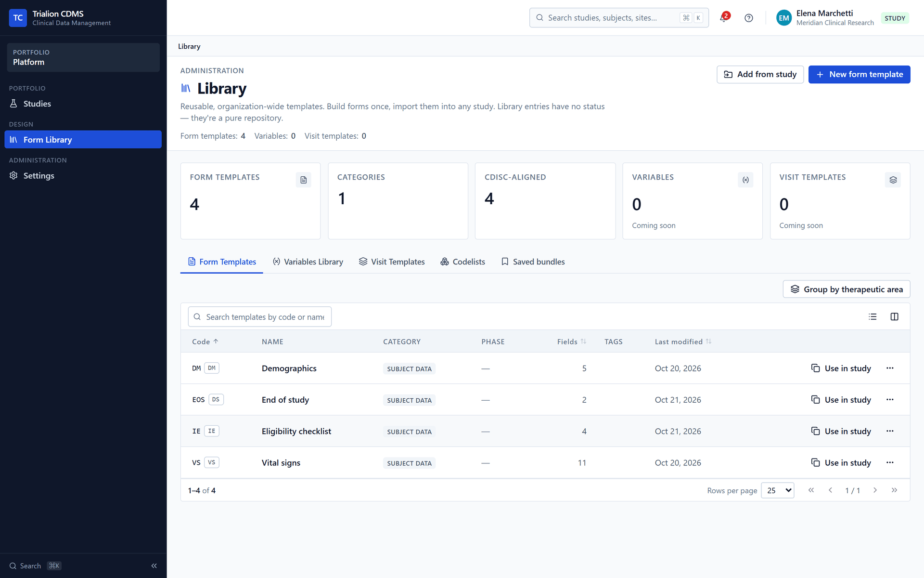Image resolution: width=924 pixels, height=578 pixels.
Task: Switch to the Variables Library tab
Action: click(308, 262)
